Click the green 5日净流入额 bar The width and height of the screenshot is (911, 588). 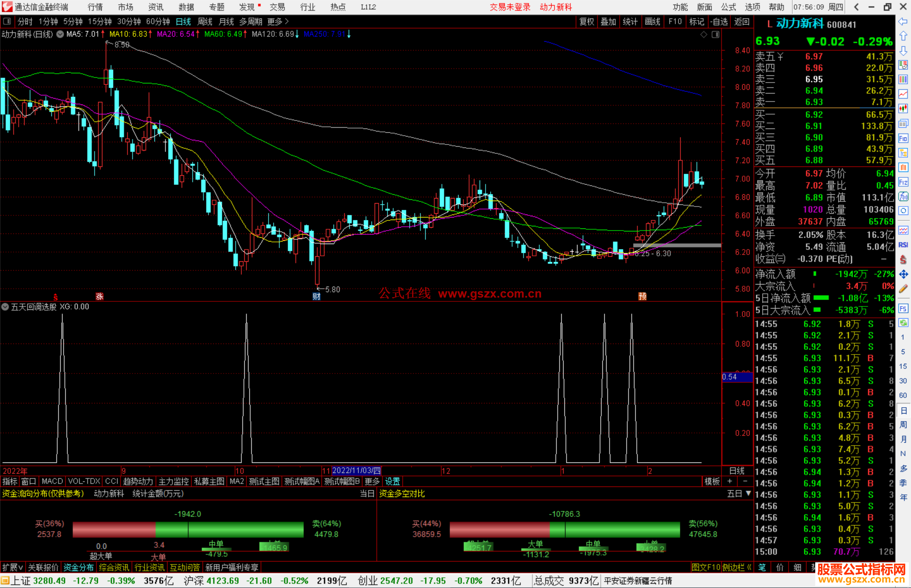coord(821,298)
